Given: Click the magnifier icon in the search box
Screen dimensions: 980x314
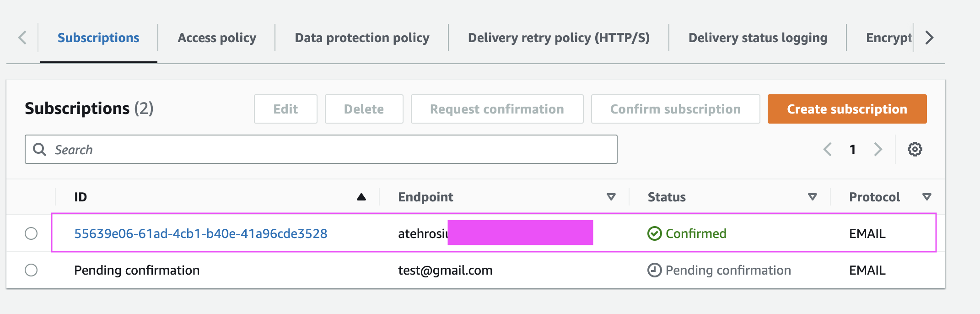Looking at the screenshot, I should [x=40, y=149].
